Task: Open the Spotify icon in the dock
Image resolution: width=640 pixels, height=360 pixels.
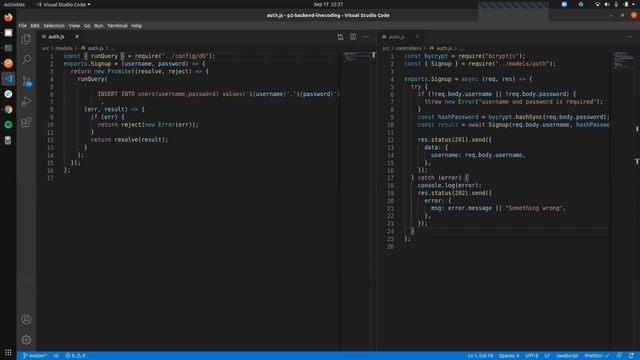Action: tap(8, 125)
